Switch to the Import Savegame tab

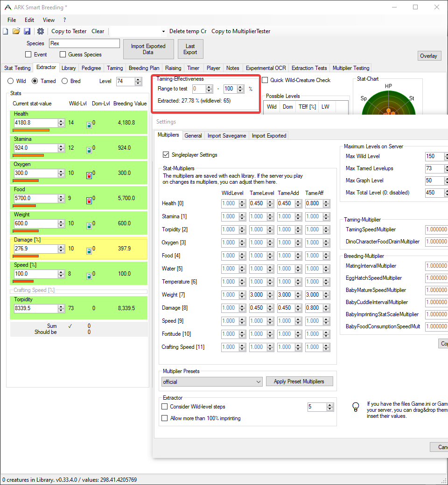pyautogui.click(x=226, y=136)
